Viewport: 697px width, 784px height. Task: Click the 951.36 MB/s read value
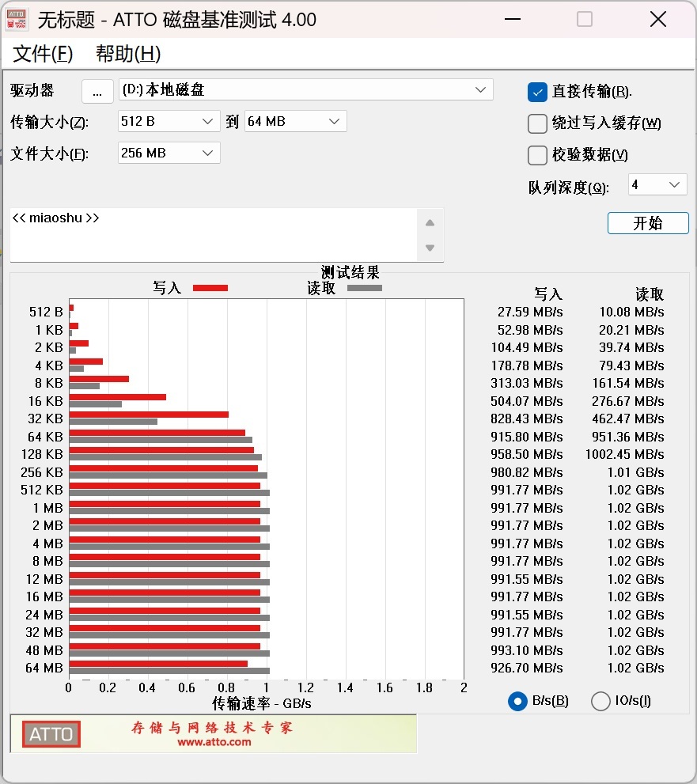tap(628, 437)
